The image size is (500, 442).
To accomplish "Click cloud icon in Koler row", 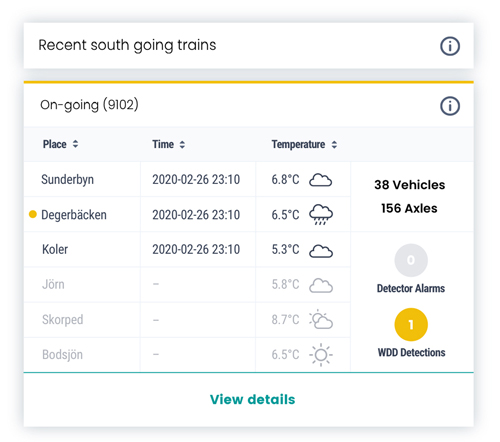I will click(x=321, y=251).
